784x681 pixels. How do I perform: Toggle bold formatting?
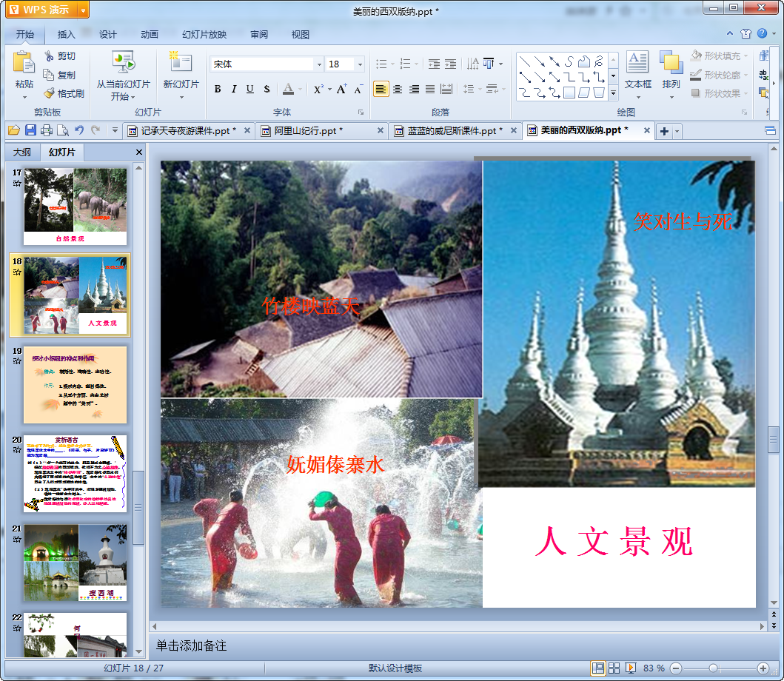(218, 89)
